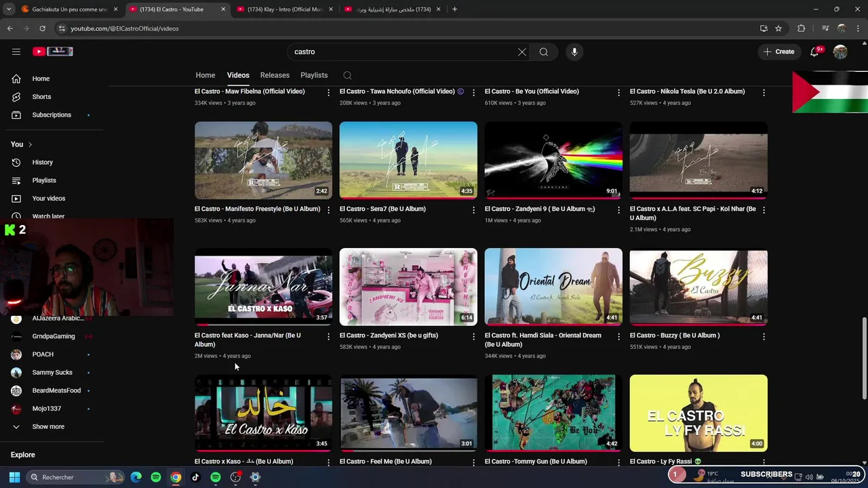Open more actions for Buzzy video
Viewport: 868px width, 488px height.
point(764,336)
